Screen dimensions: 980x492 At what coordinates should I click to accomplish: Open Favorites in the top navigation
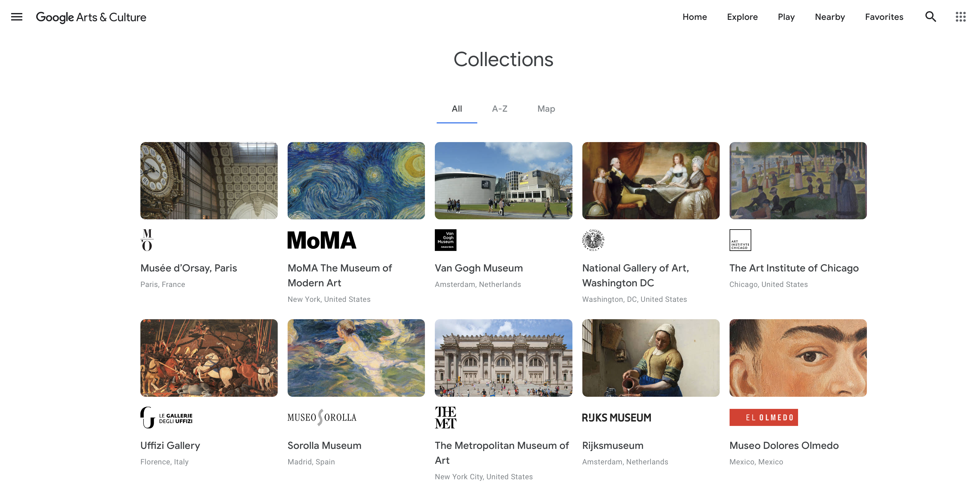(x=884, y=17)
